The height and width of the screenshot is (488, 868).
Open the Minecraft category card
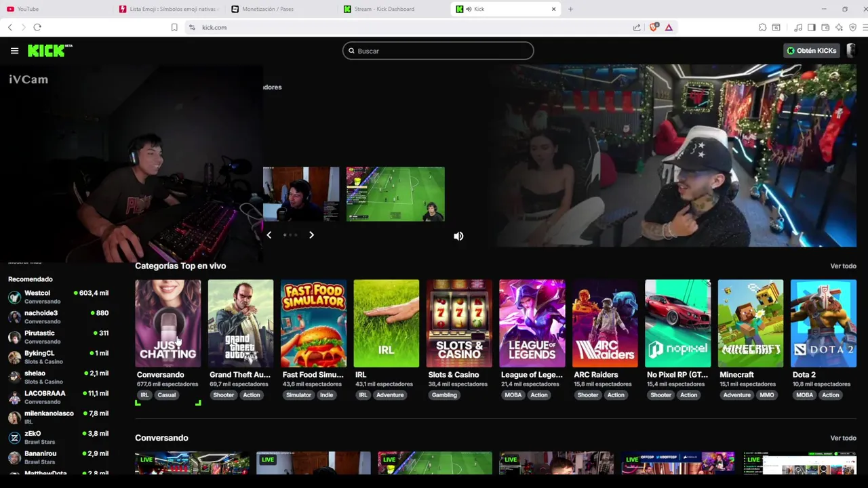click(x=751, y=323)
